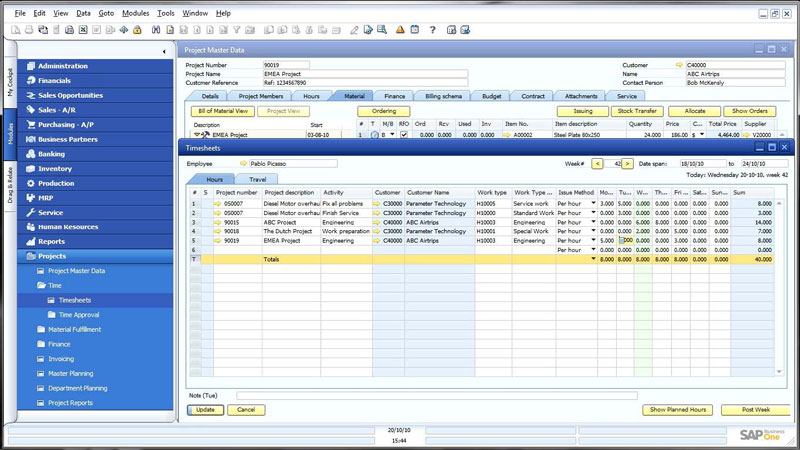The height and width of the screenshot is (450, 800).
Task: Click the pencil Form Settings toolbar icon
Action: [354, 30]
